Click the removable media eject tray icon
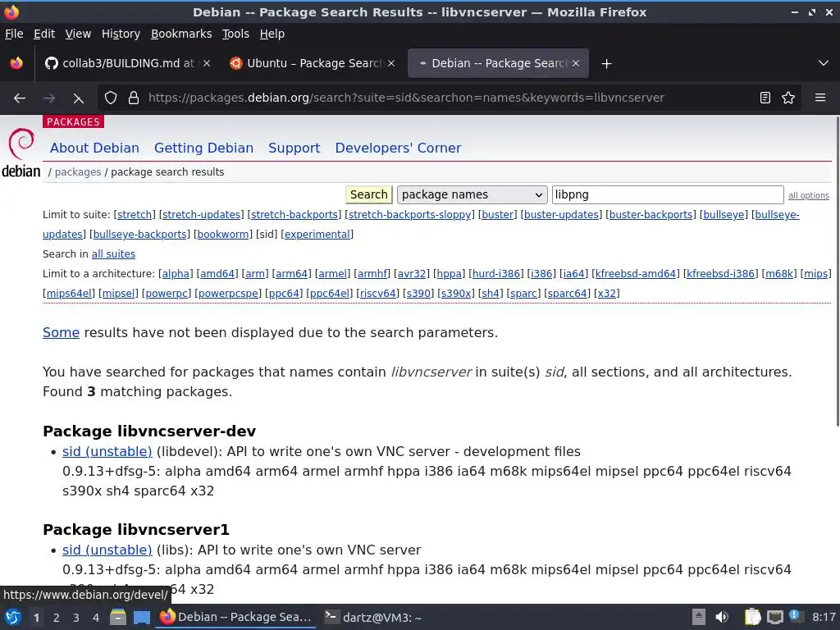 pyautogui.click(x=699, y=617)
